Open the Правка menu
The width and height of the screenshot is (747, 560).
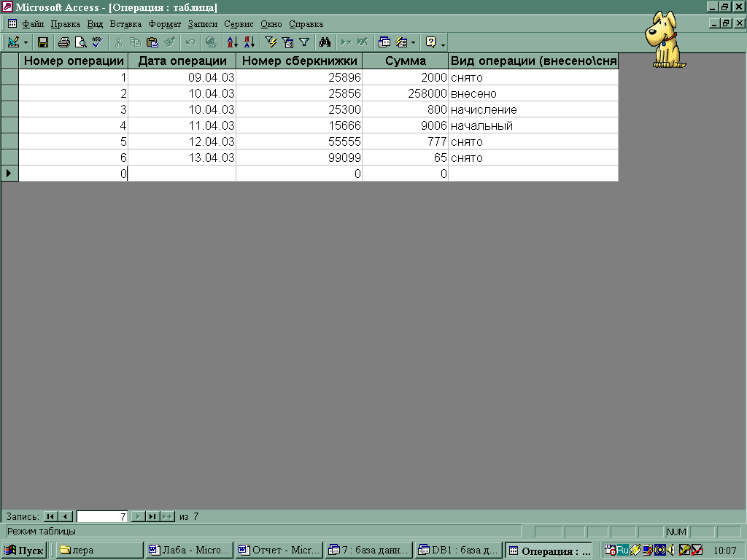pos(65,24)
